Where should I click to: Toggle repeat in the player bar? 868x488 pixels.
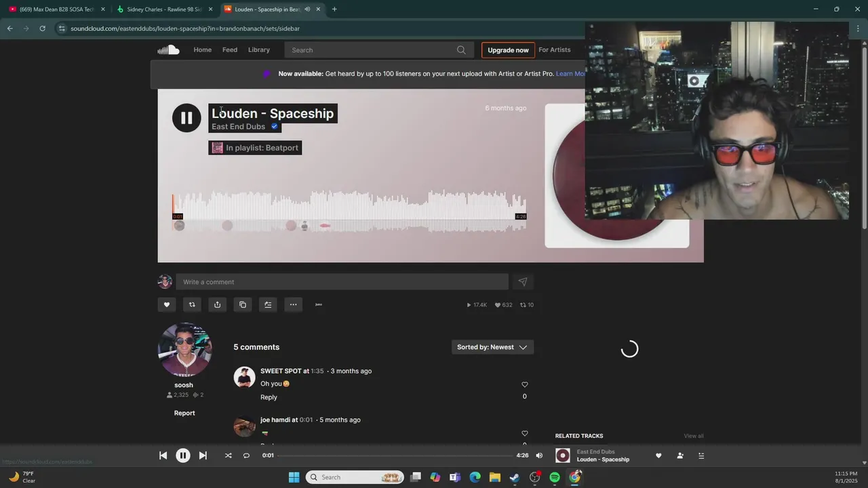[246, 455]
